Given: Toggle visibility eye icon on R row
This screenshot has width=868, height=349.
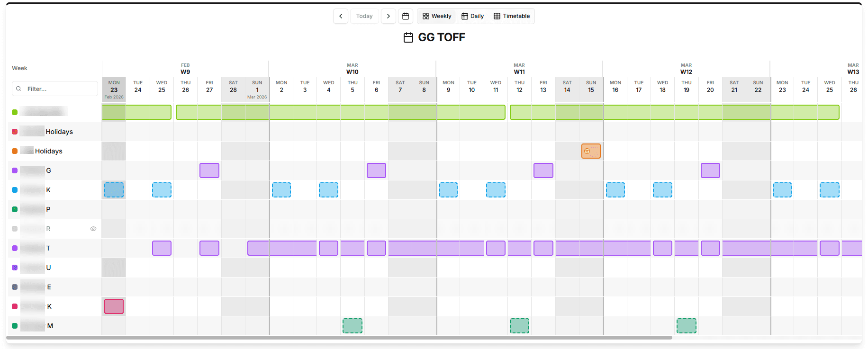Looking at the screenshot, I should pyautogui.click(x=93, y=229).
